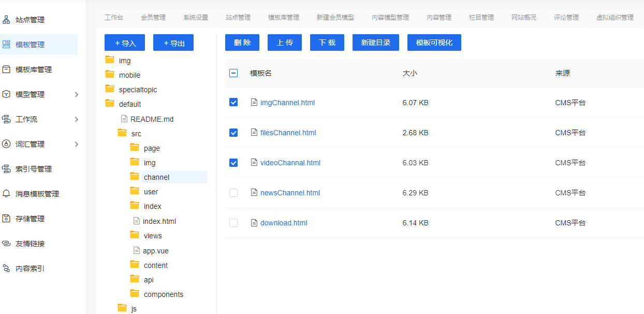Expand the 词汇管理 submenu arrow

coord(77,144)
